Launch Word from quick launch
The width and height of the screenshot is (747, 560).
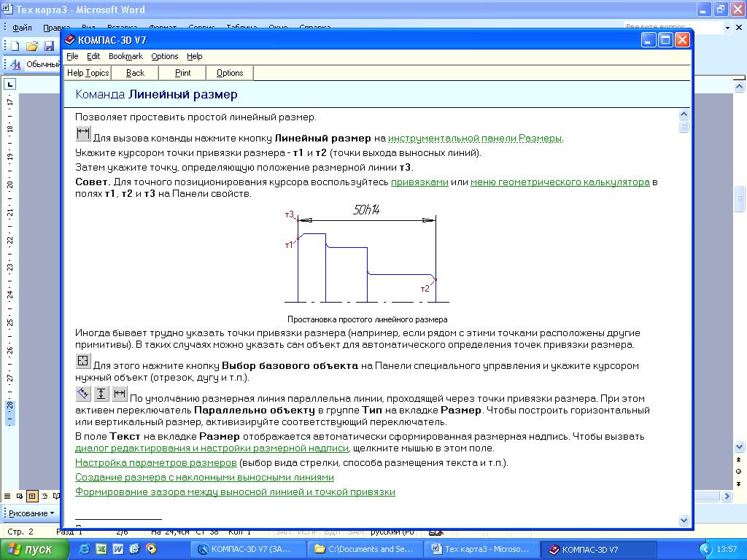[117, 549]
